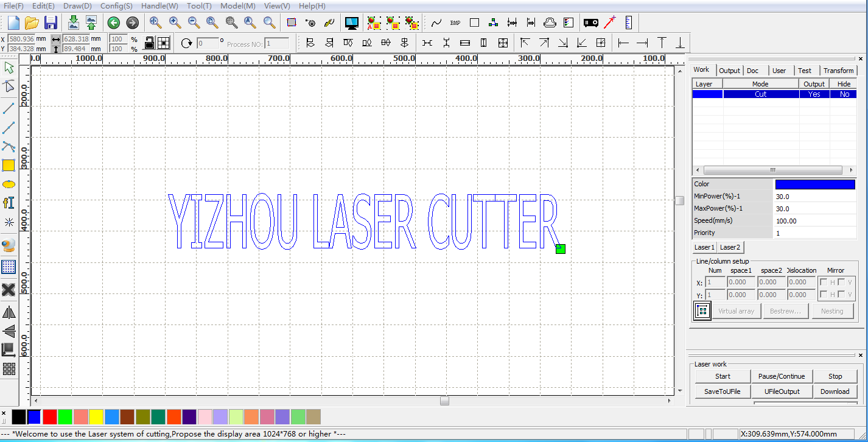868x442 pixels.
Task: Open the Config menu
Action: point(116,5)
